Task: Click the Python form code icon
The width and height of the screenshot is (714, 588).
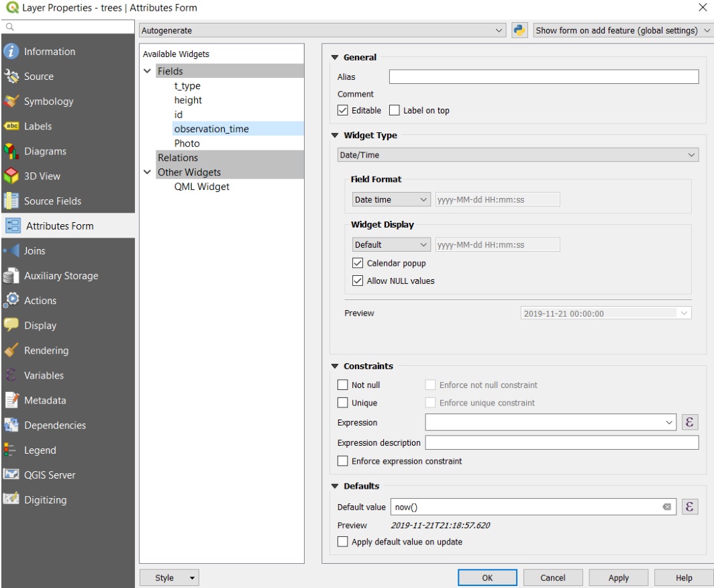Action: pos(519,31)
